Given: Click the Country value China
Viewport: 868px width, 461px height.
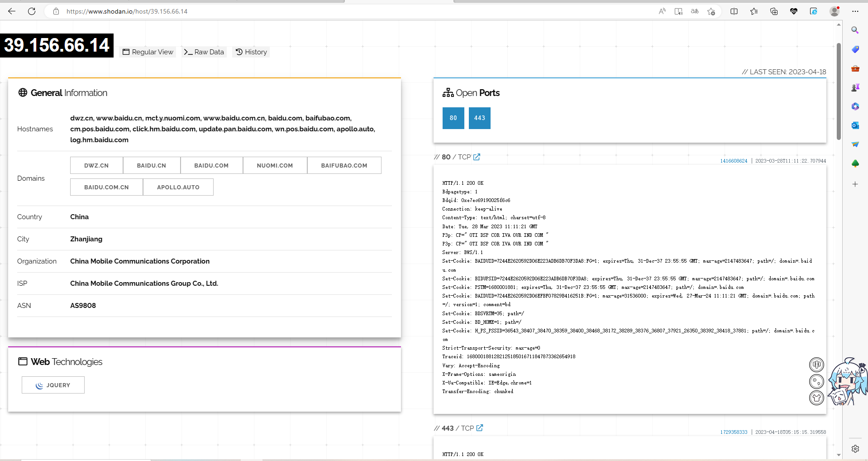Looking at the screenshot, I should (x=79, y=217).
